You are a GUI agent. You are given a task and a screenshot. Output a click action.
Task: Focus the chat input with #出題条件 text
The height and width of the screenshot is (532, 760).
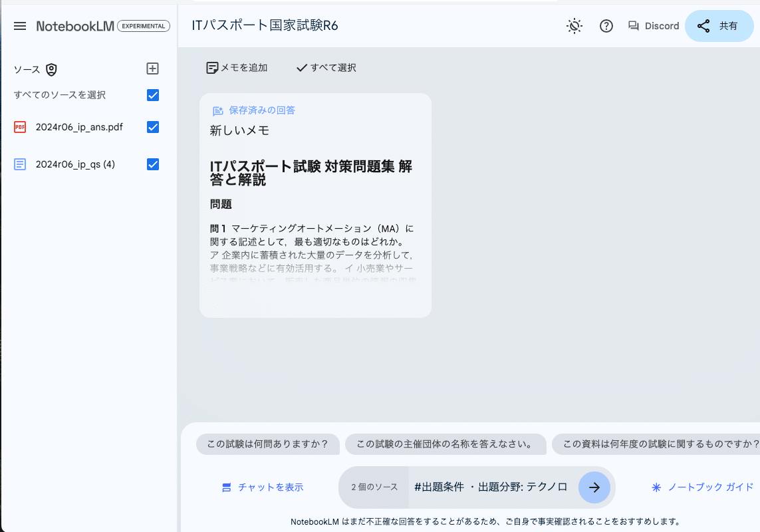[x=491, y=487]
